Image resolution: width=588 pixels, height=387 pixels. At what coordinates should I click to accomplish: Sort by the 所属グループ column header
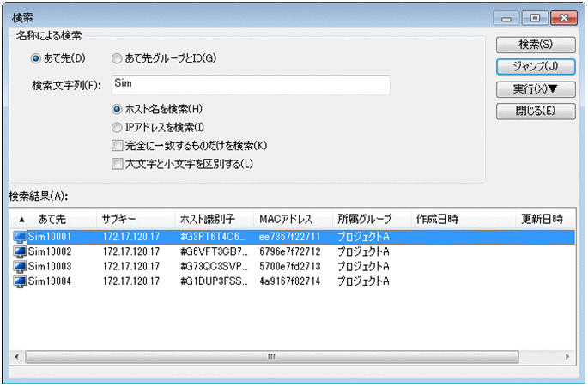371,219
